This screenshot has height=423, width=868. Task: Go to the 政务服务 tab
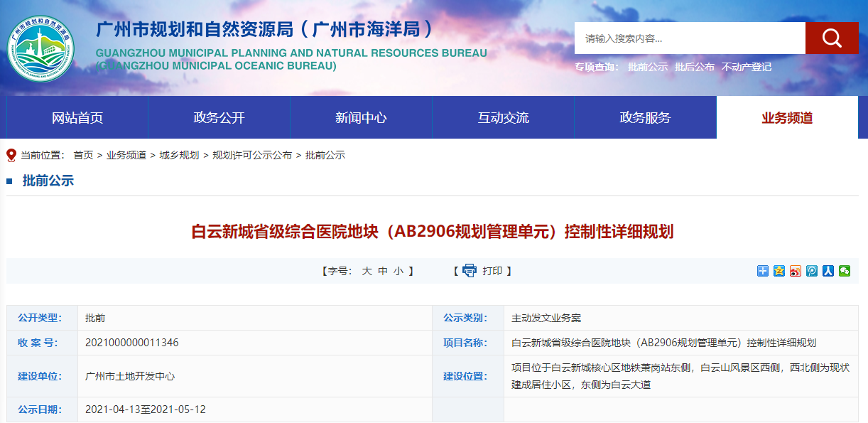(645, 118)
